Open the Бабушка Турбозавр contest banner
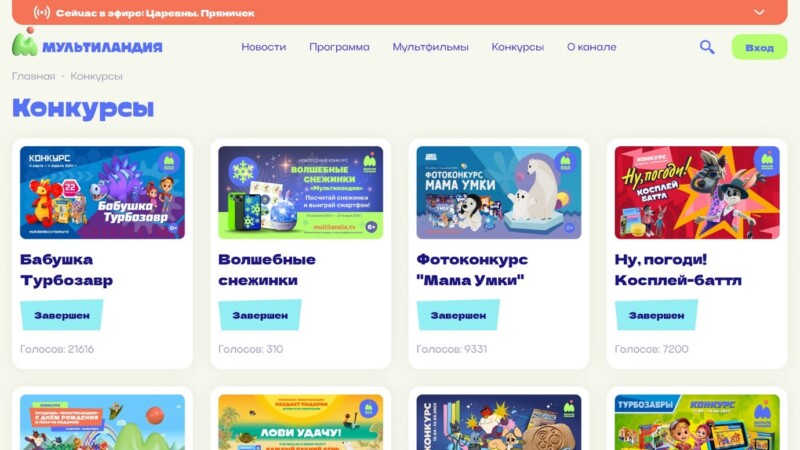The width and height of the screenshot is (800, 450). [x=103, y=192]
